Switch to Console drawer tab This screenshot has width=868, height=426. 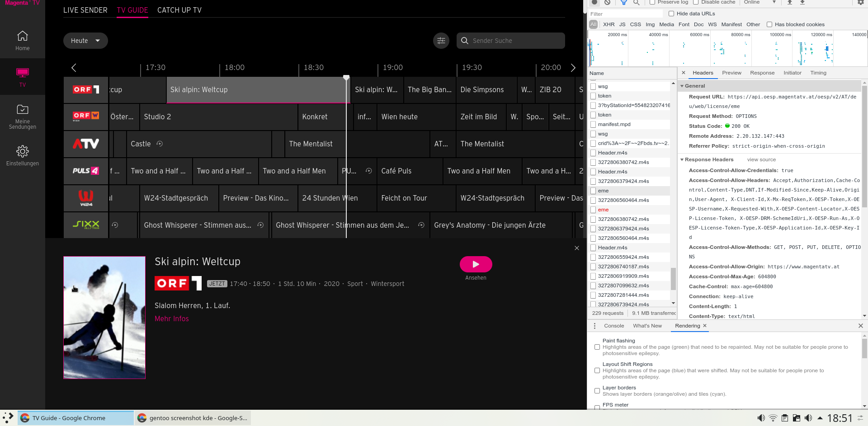[x=614, y=326]
